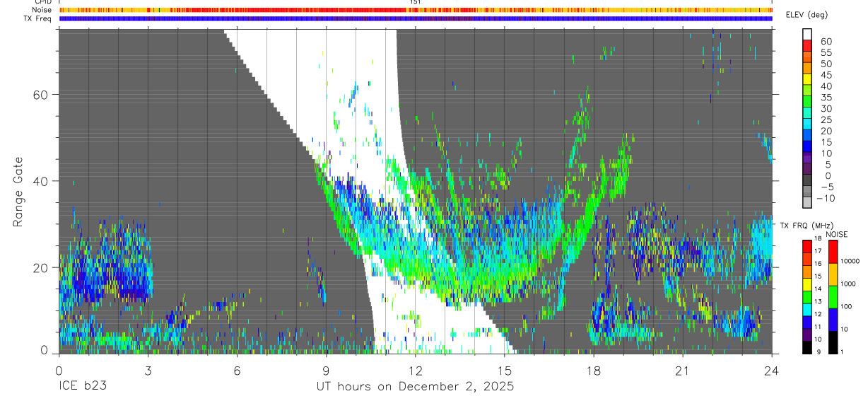Click the x-axis tick label "3"
The height and width of the screenshot is (401, 868).
click(x=148, y=370)
